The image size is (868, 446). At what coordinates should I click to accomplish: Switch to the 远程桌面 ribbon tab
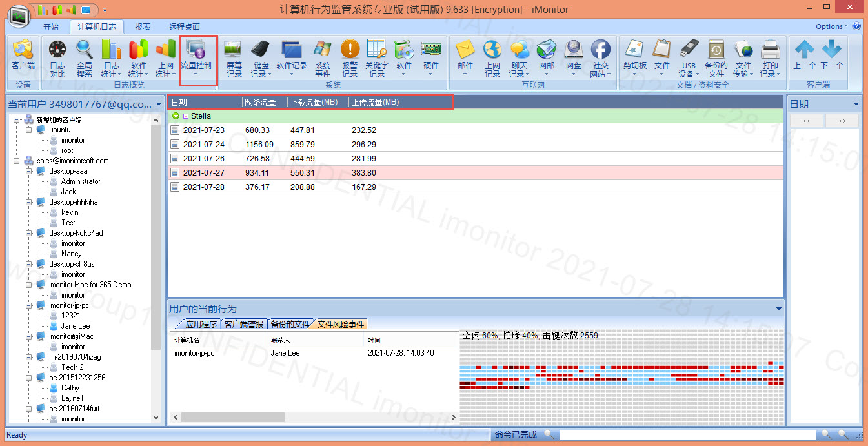coord(185,26)
